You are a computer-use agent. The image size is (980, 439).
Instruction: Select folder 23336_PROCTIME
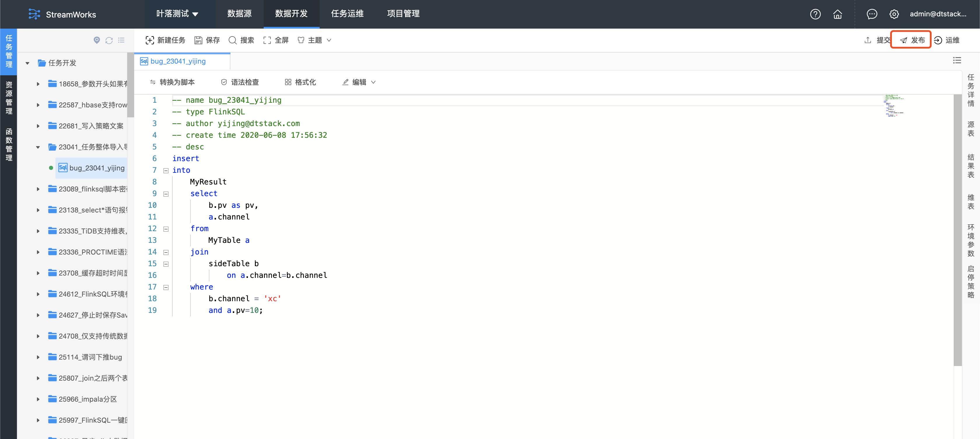click(88, 252)
